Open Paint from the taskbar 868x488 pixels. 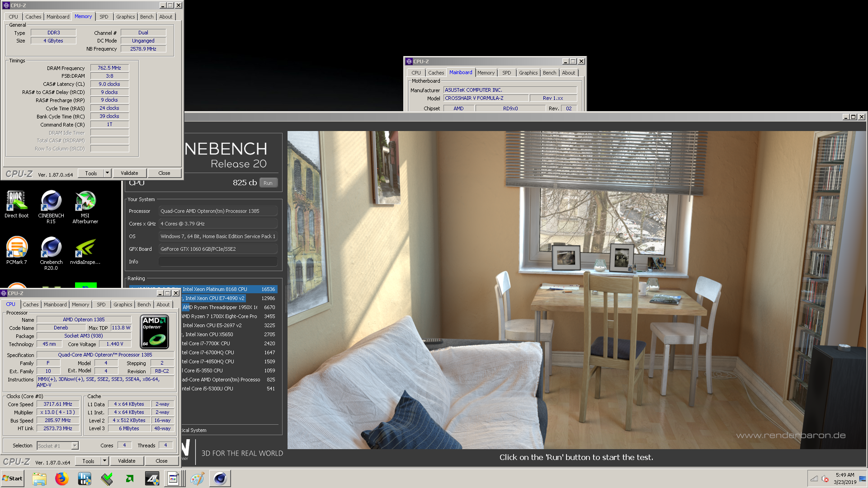[x=197, y=479]
